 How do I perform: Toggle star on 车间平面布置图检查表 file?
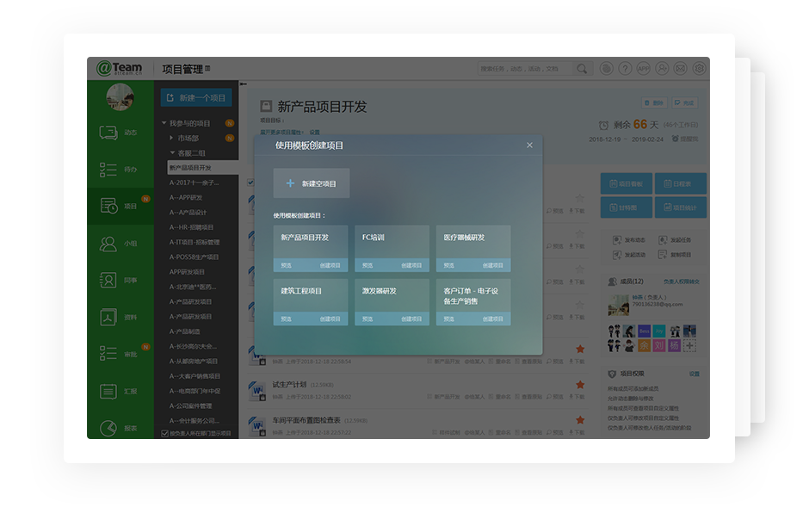click(580, 422)
